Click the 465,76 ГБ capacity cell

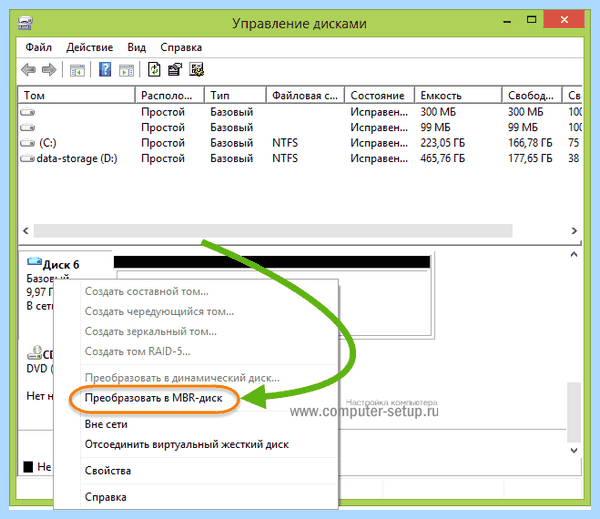point(443,158)
